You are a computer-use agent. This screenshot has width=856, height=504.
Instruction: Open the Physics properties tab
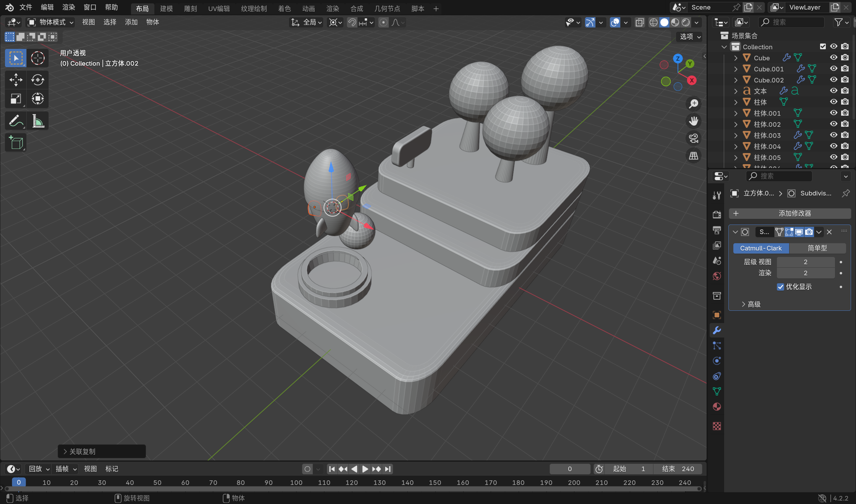coord(717,361)
